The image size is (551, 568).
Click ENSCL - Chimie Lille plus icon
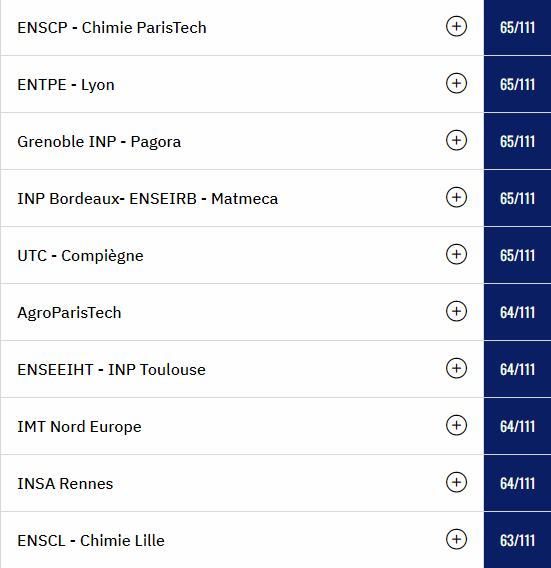click(x=456, y=539)
